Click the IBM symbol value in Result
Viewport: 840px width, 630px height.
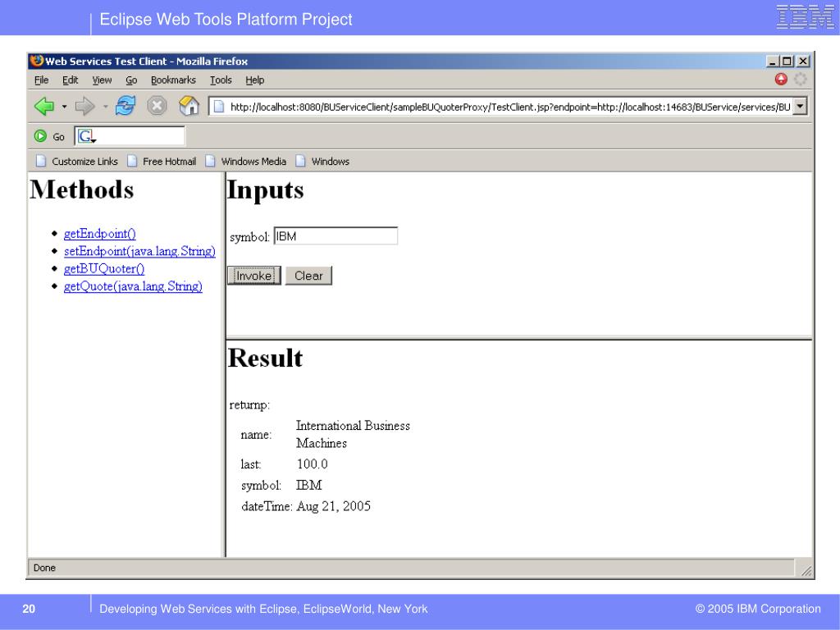coord(309,486)
